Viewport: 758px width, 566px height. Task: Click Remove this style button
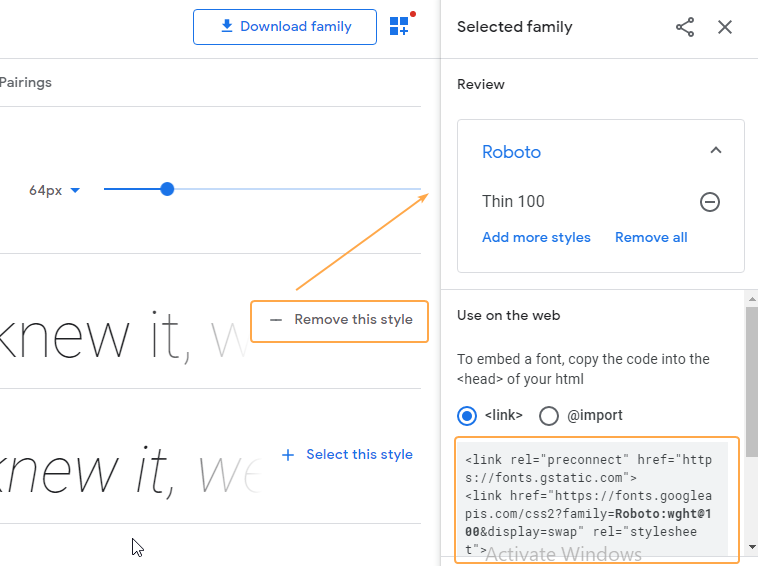click(x=339, y=321)
